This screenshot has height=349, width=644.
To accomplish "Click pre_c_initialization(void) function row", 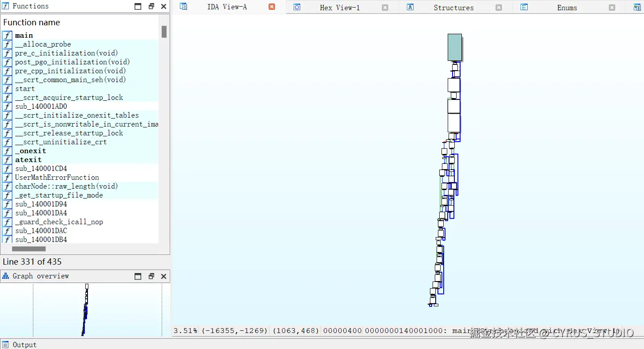I will [80, 53].
